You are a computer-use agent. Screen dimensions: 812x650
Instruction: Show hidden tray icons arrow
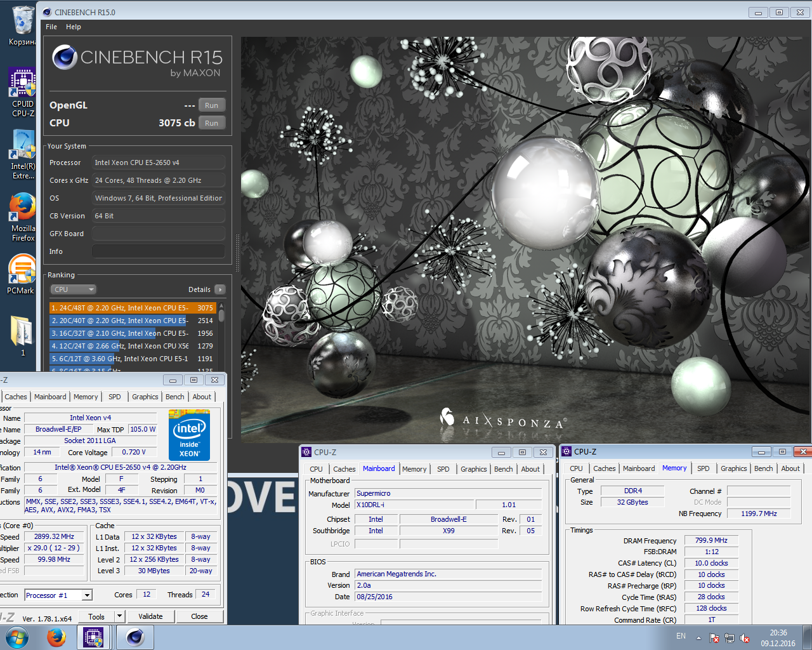[x=698, y=638]
